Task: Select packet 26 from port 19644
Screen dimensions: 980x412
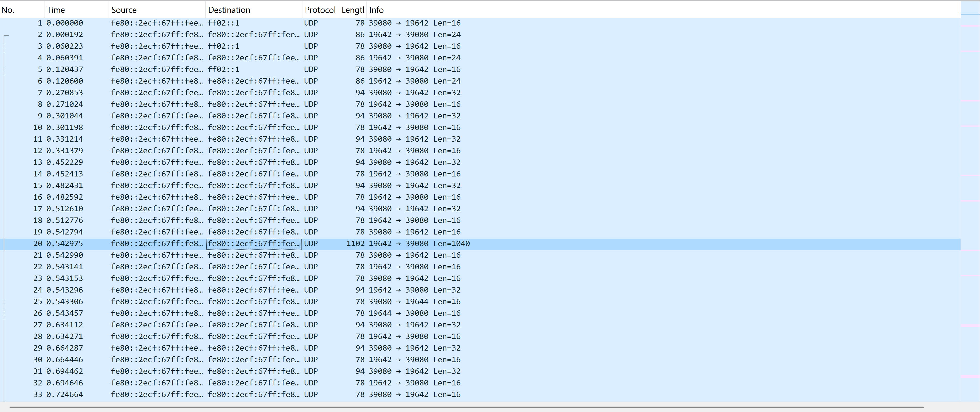Action: tap(380, 313)
